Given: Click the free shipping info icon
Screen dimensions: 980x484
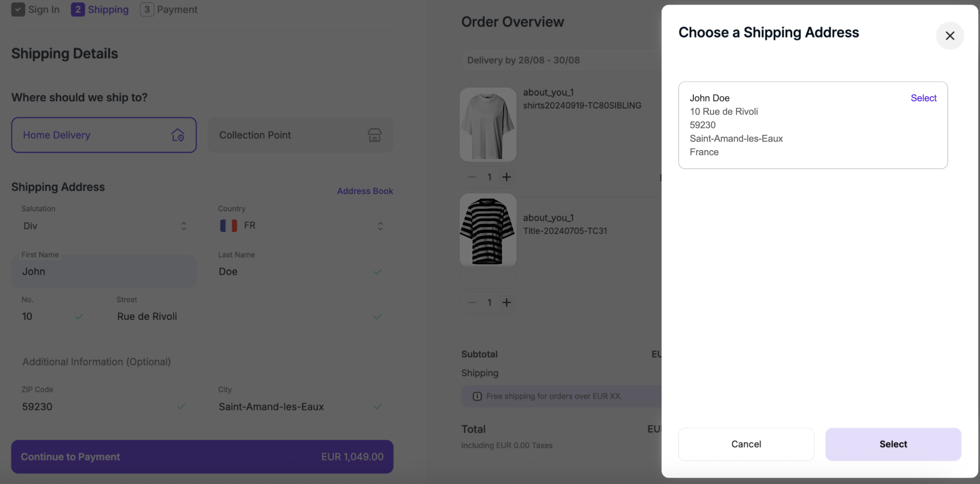Looking at the screenshot, I should tap(477, 396).
